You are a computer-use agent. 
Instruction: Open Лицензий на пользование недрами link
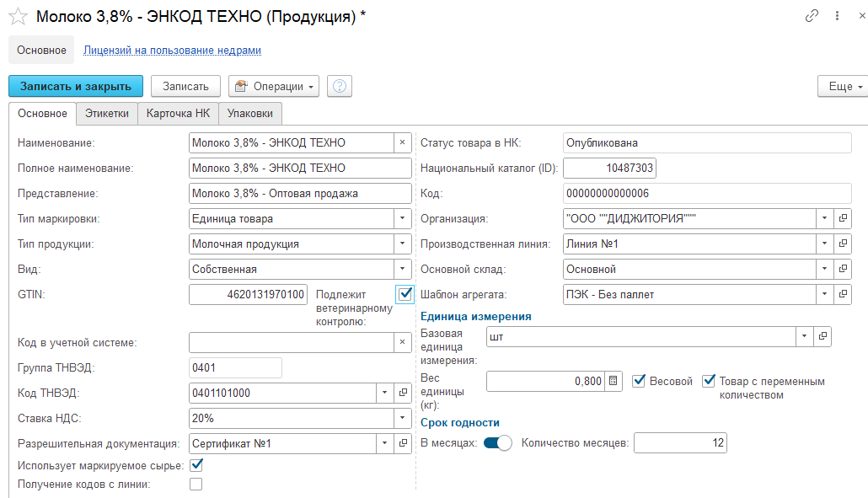pos(172,51)
